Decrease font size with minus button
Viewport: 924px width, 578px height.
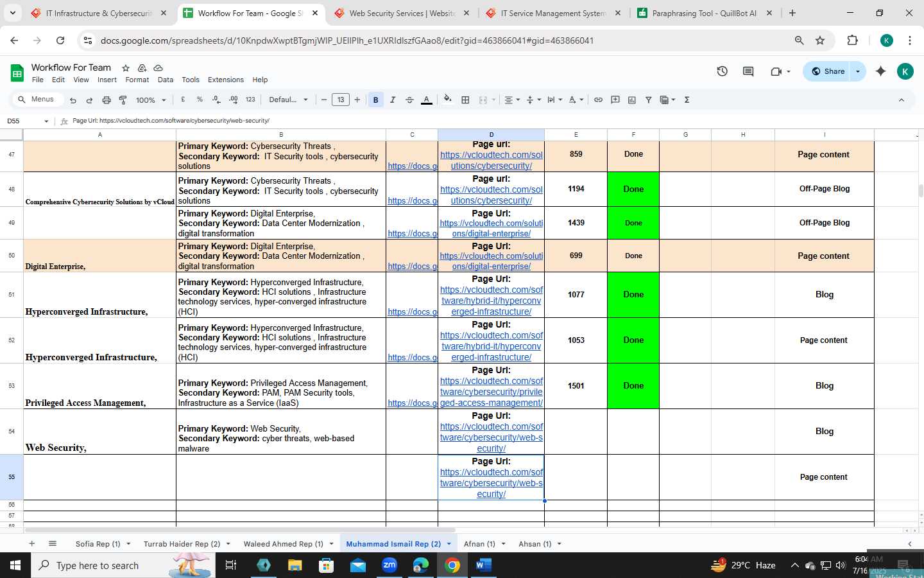point(324,100)
